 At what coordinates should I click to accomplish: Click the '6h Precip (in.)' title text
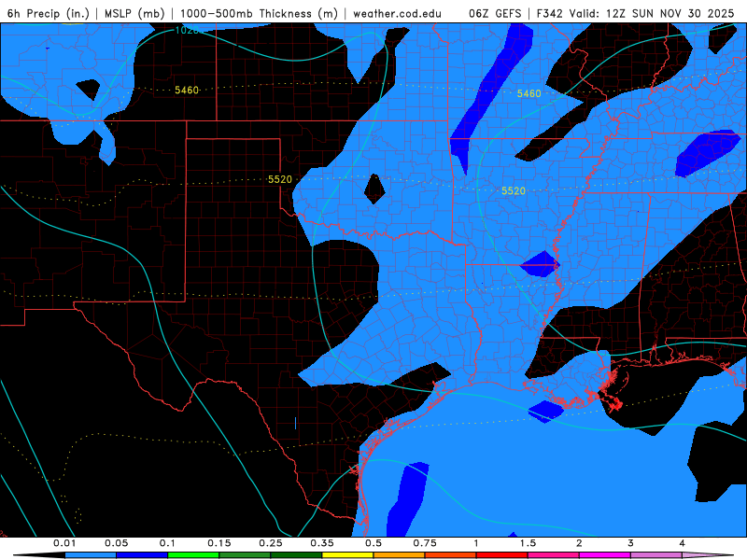click(49, 13)
